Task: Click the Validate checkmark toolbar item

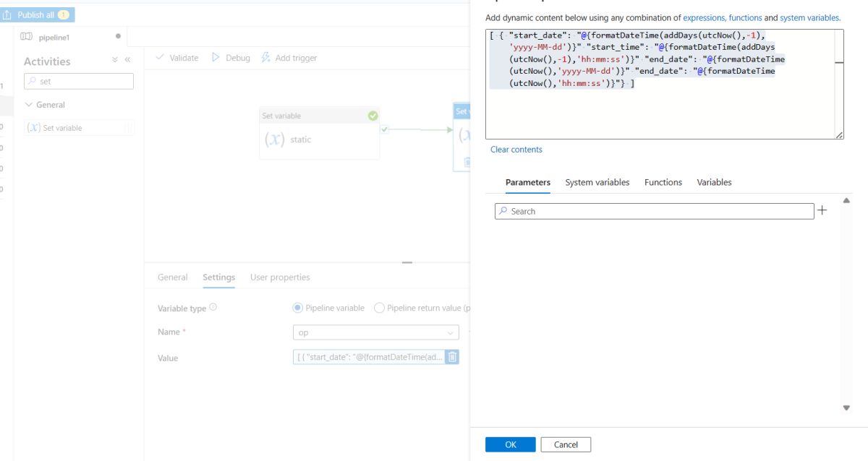Action: pos(177,58)
